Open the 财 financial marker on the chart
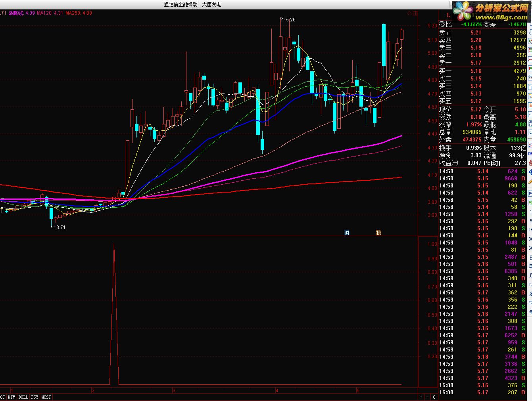532x401 pixels. pos(347,233)
